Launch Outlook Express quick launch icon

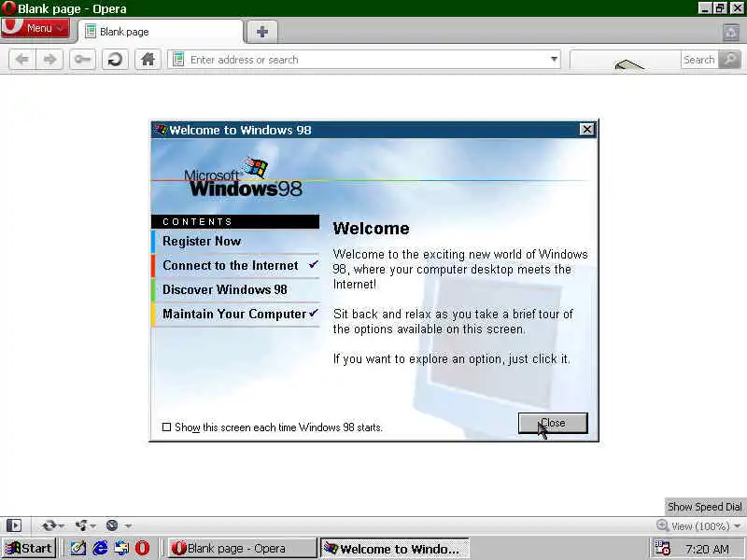click(121, 548)
